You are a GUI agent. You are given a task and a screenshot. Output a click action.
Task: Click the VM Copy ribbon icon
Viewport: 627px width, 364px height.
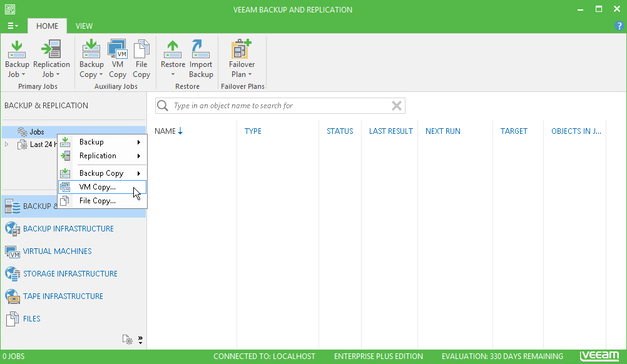click(x=118, y=49)
